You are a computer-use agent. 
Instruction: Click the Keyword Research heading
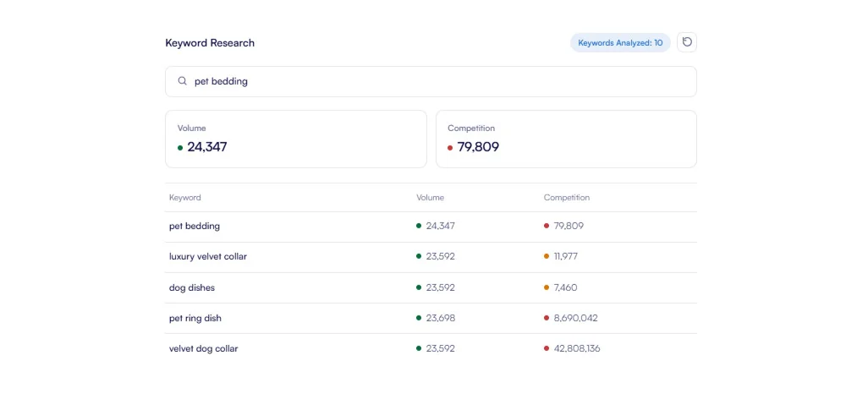210,42
